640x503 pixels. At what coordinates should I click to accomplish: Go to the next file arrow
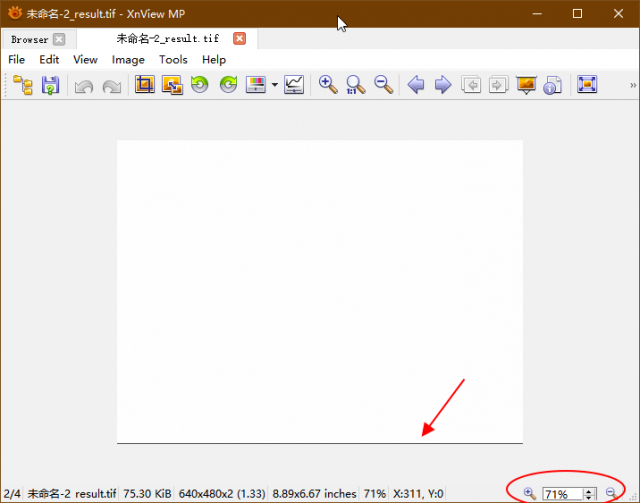pos(443,85)
